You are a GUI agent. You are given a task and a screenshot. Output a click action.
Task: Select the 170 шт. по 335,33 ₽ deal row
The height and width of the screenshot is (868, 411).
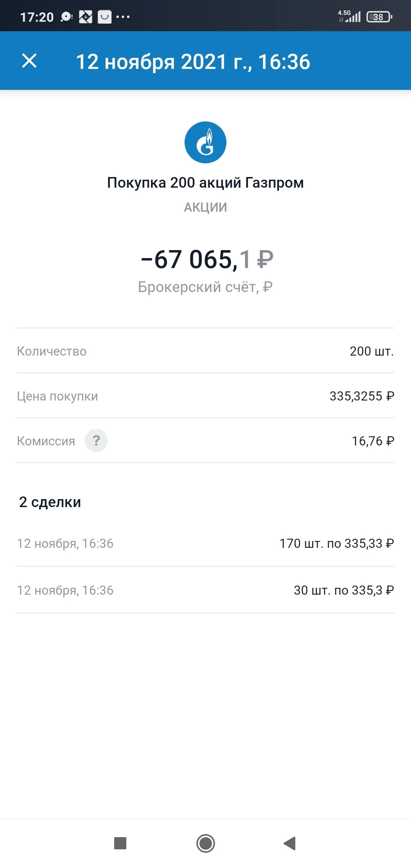coord(205,543)
